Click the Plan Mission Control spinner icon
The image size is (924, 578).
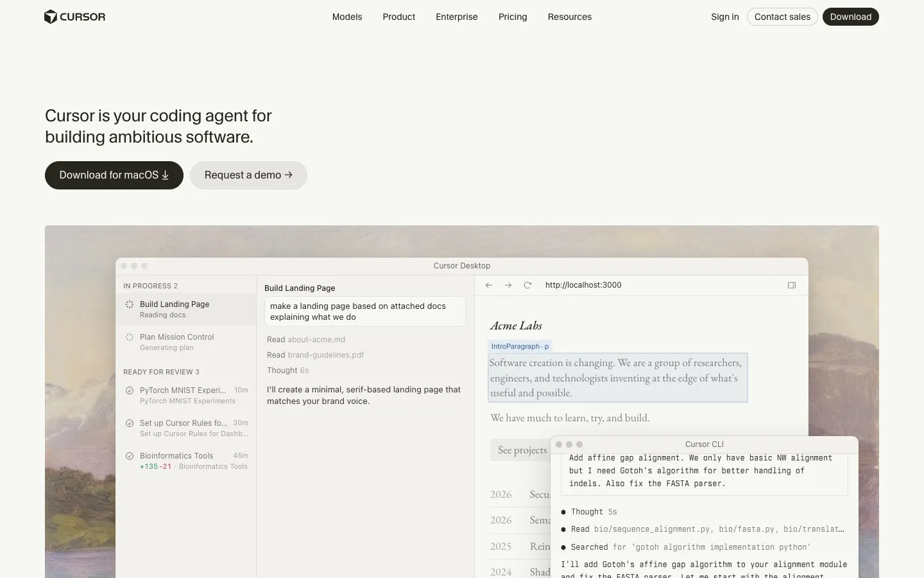pyautogui.click(x=130, y=337)
